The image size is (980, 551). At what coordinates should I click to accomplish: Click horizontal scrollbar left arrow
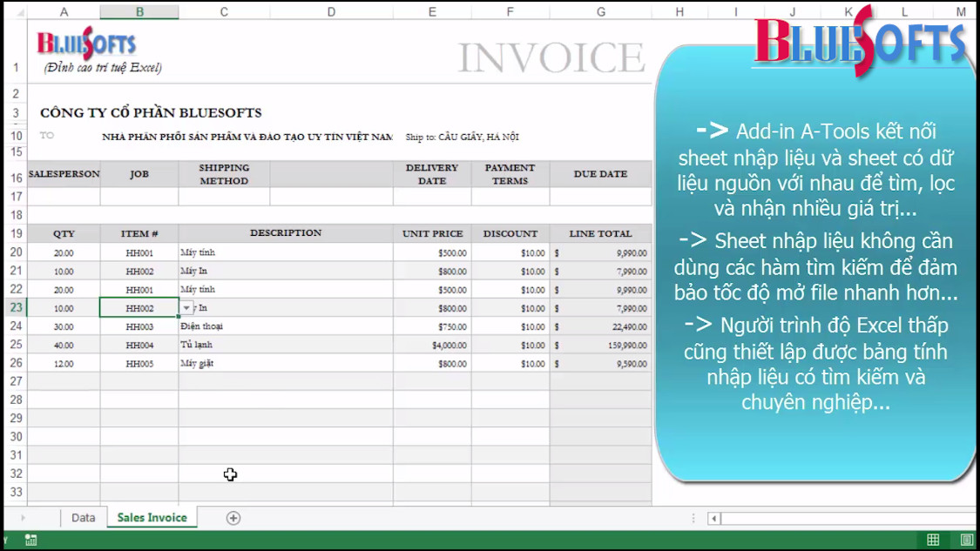[x=713, y=518]
